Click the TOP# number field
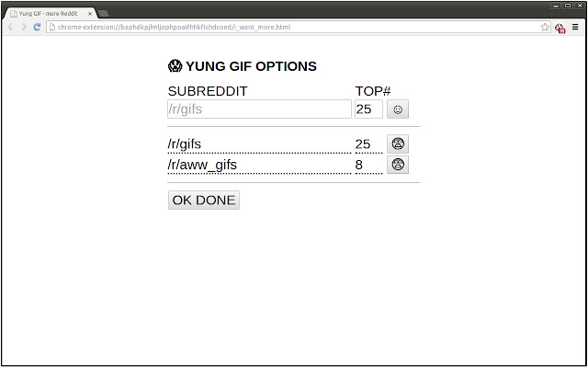Image resolution: width=588 pixels, height=368 pixels. click(x=368, y=109)
